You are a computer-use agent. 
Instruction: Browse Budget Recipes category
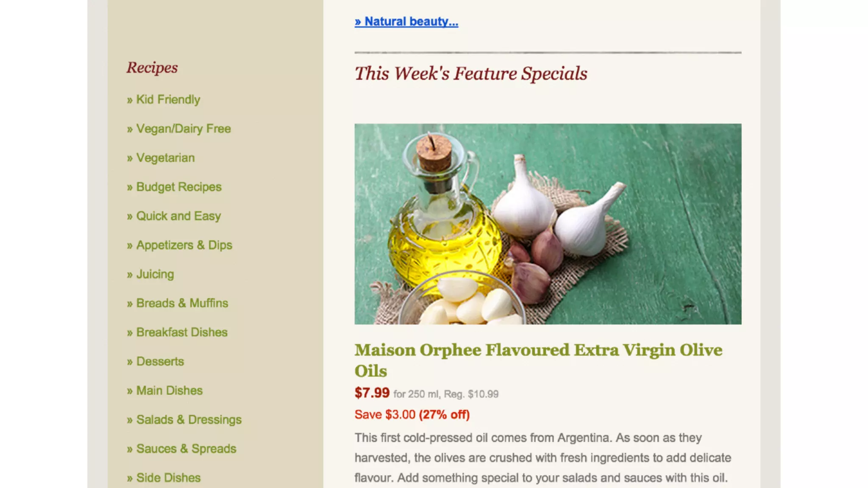174,187
